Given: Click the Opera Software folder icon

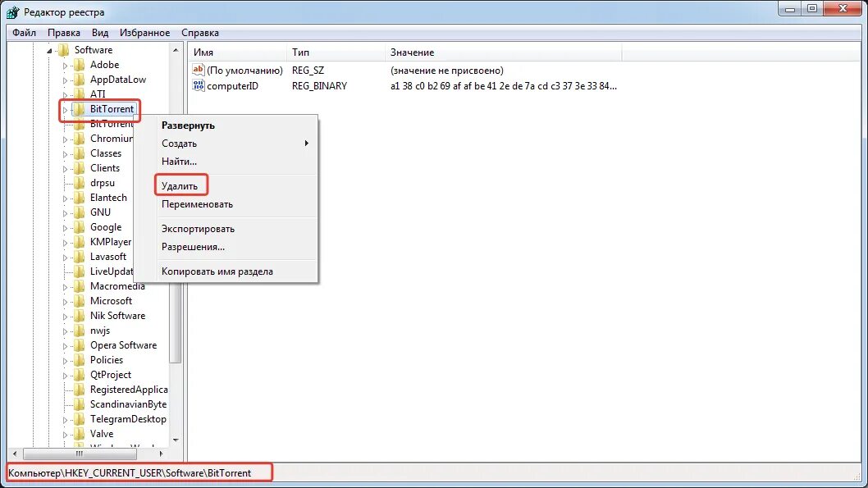Looking at the screenshot, I should point(79,345).
